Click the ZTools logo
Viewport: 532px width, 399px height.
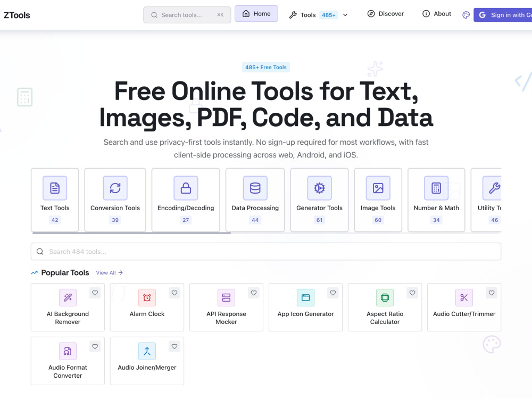point(17,15)
